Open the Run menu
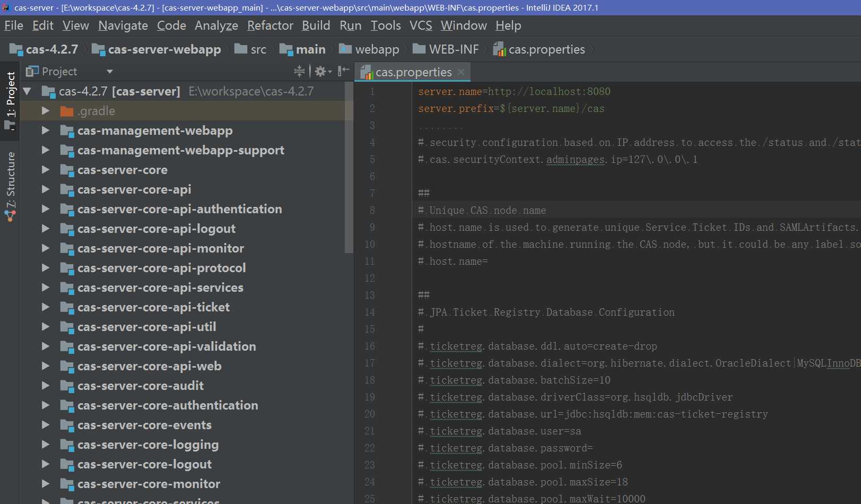The image size is (861, 504). pos(351,25)
